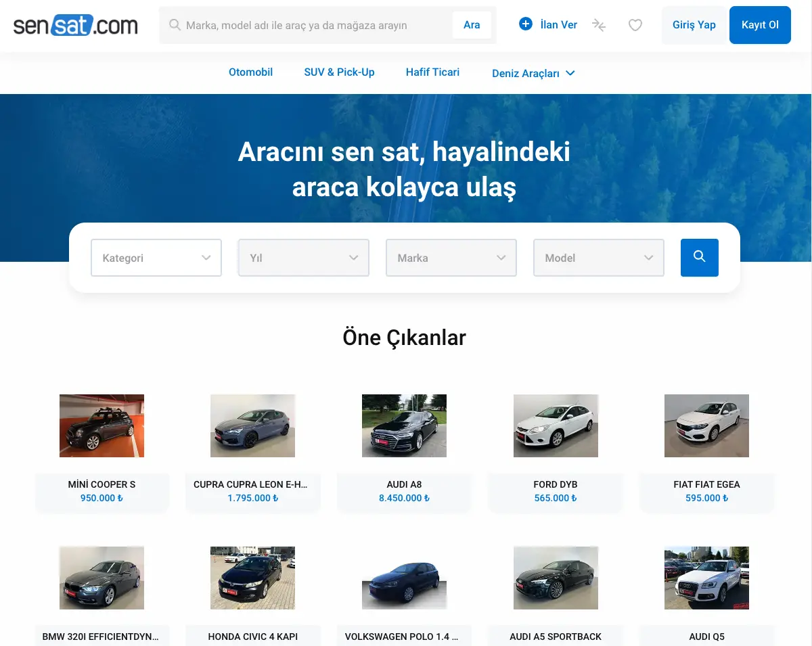The image size is (812, 646).
Task: Open the Honda Civic photo
Action: tap(252, 578)
